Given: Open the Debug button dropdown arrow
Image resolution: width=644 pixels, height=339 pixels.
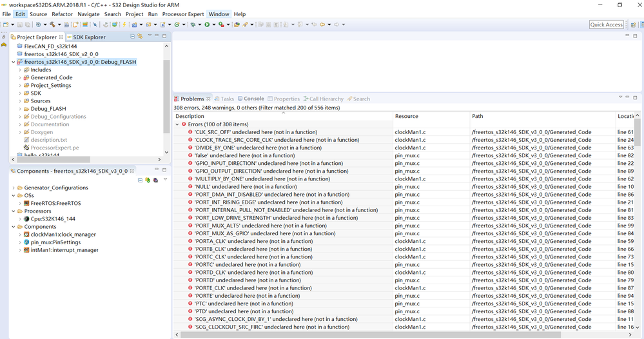Looking at the screenshot, I should pos(200,24).
